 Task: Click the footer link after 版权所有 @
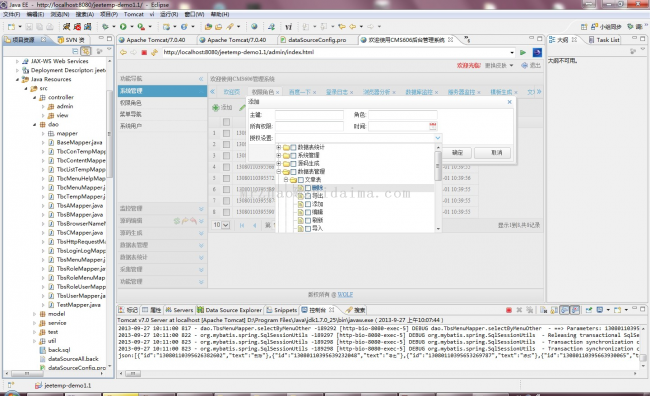pyautogui.click(x=345, y=294)
